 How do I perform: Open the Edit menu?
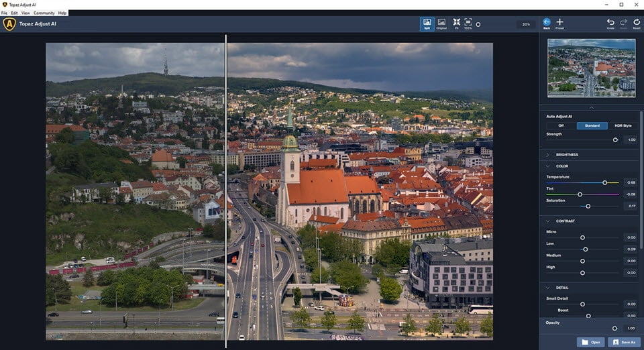[14, 13]
